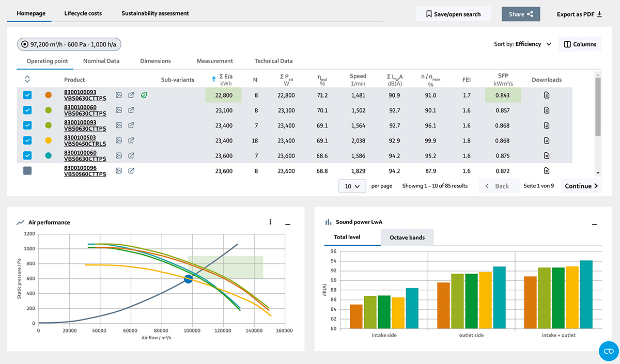Open image icon for speed 1,586 row
The height and width of the screenshot is (364, 620).
click(x=118, y=155)
